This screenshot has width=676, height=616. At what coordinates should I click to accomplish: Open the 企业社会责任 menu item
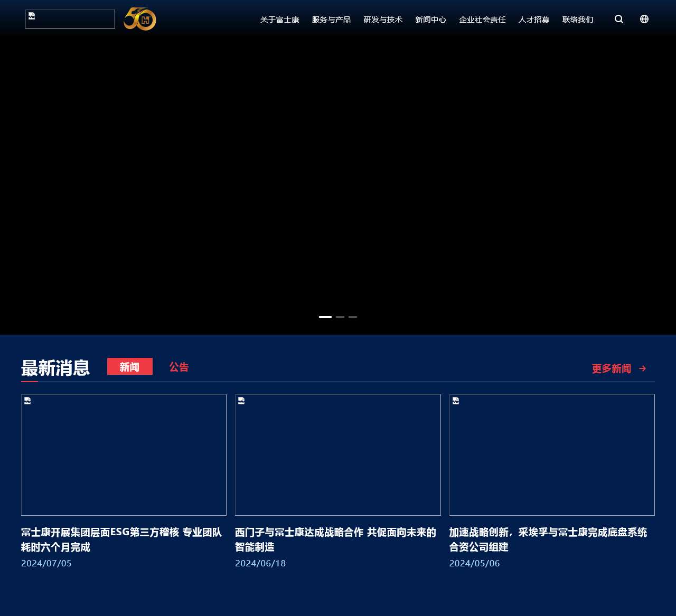click(x=482, y=20)
